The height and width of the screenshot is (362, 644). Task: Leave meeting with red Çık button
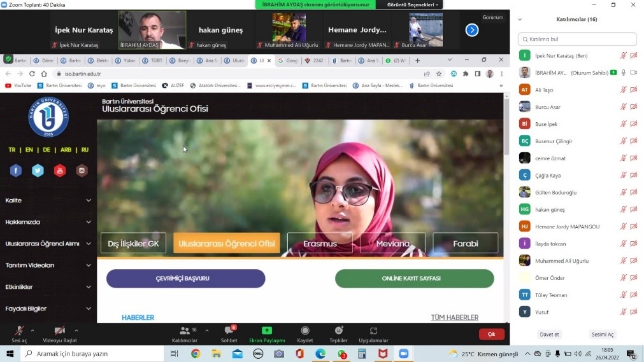click(491, 334)
